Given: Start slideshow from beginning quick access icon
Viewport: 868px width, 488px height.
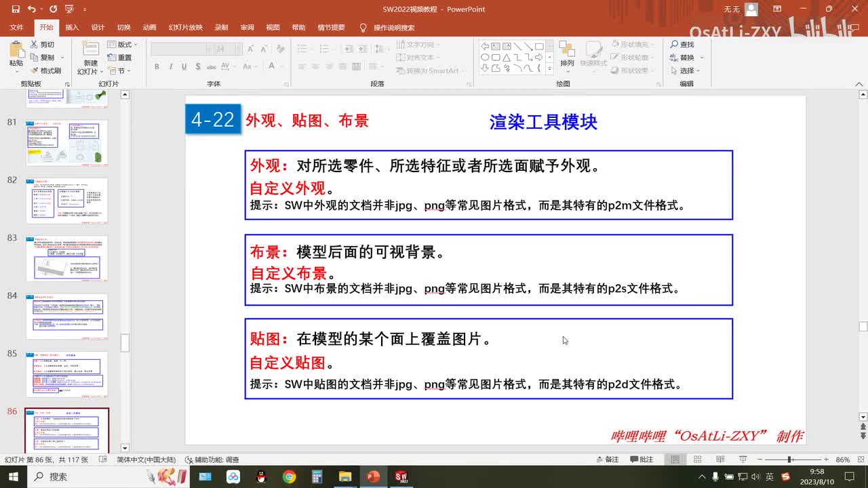Looking at the screenshot, I should (x=68, y=9).
